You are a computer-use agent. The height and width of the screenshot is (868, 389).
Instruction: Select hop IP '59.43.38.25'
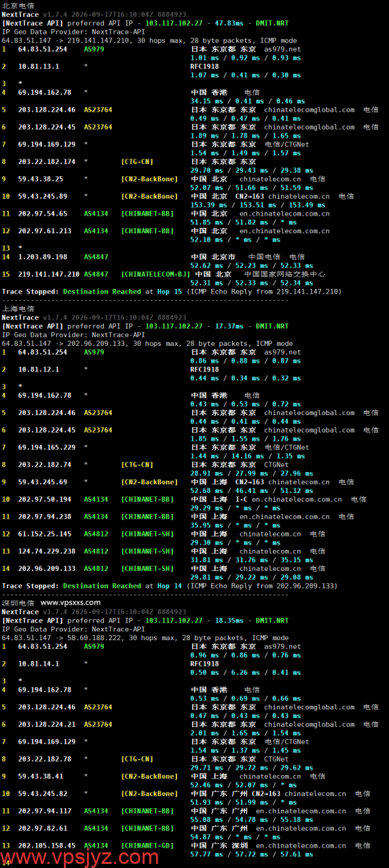point(41,179)
